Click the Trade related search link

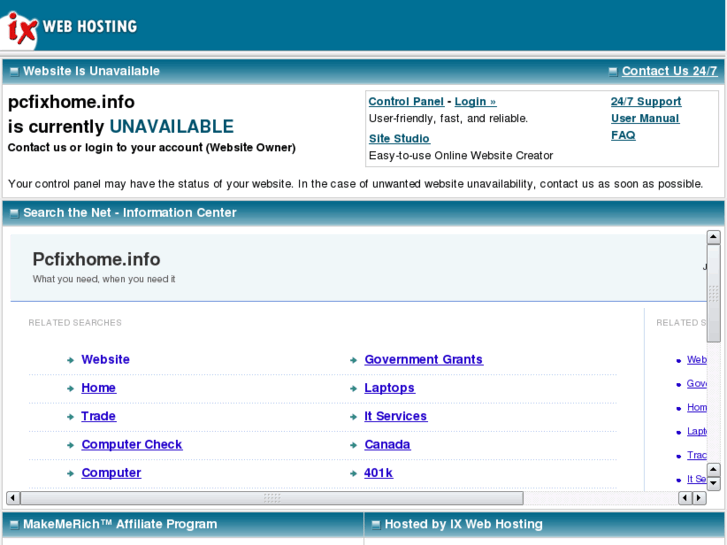[x=98, y=416]
